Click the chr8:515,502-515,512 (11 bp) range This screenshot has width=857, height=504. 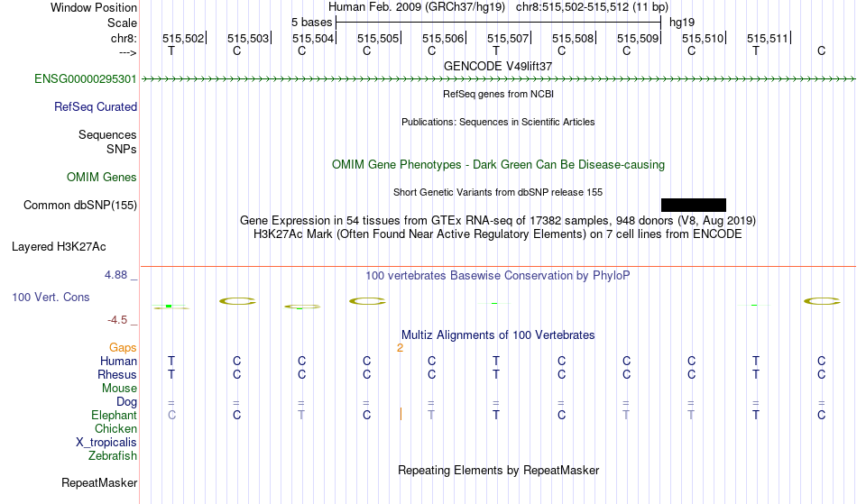tap(592, 7)
